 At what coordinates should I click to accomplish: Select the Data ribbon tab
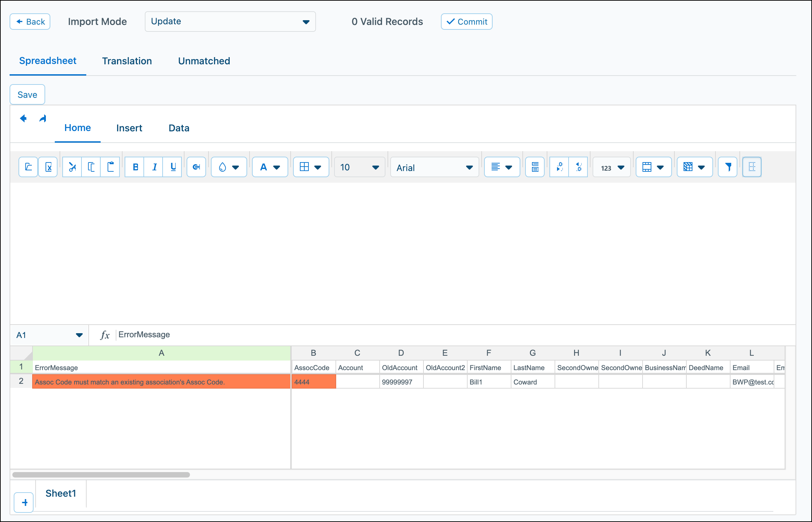pyautogui.click(x=179, y=128)
